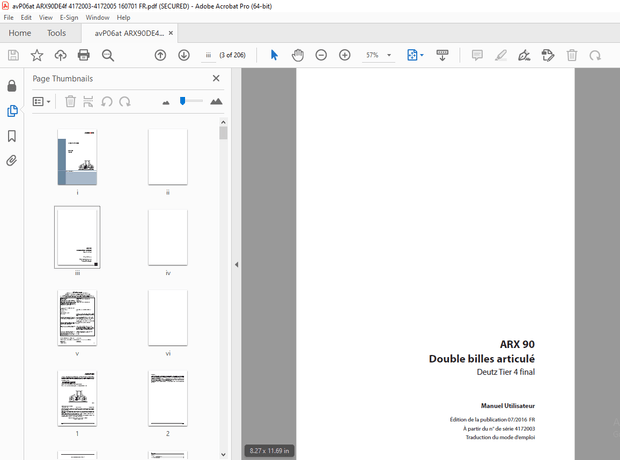Screen dimensions: 620x460
Task: Select page 1 thumbnail
Action: click(x=77, y=399)
